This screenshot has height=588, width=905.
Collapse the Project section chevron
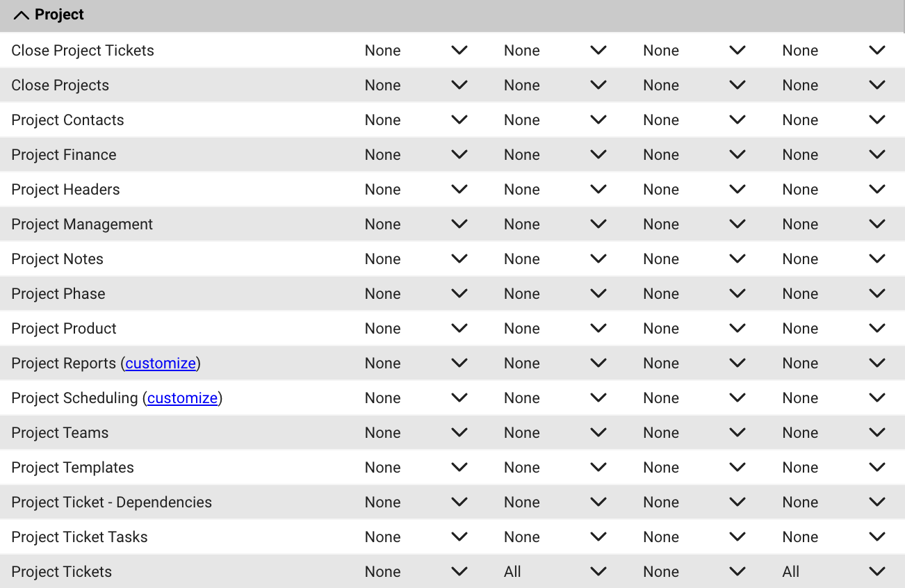[22, 15]
